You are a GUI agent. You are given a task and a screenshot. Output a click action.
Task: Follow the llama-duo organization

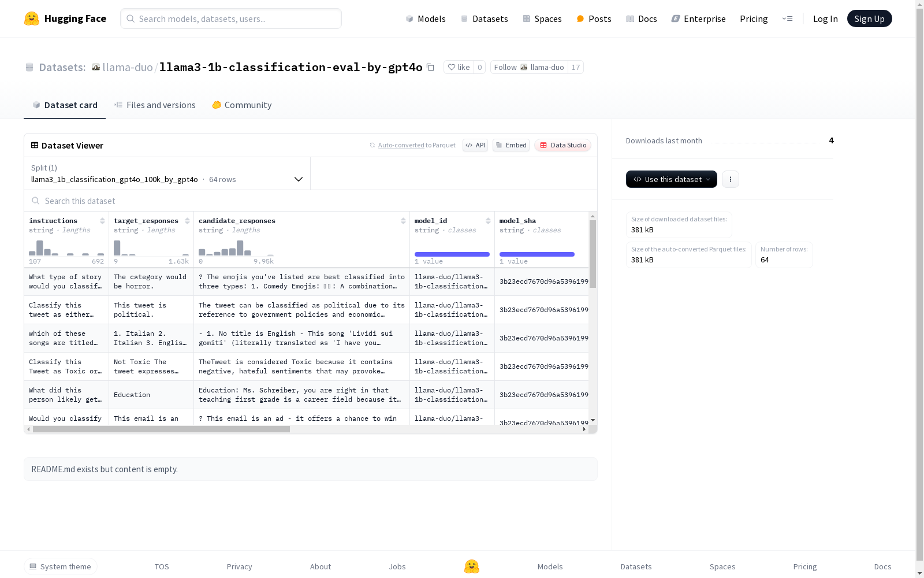click(x=529, y=67)
